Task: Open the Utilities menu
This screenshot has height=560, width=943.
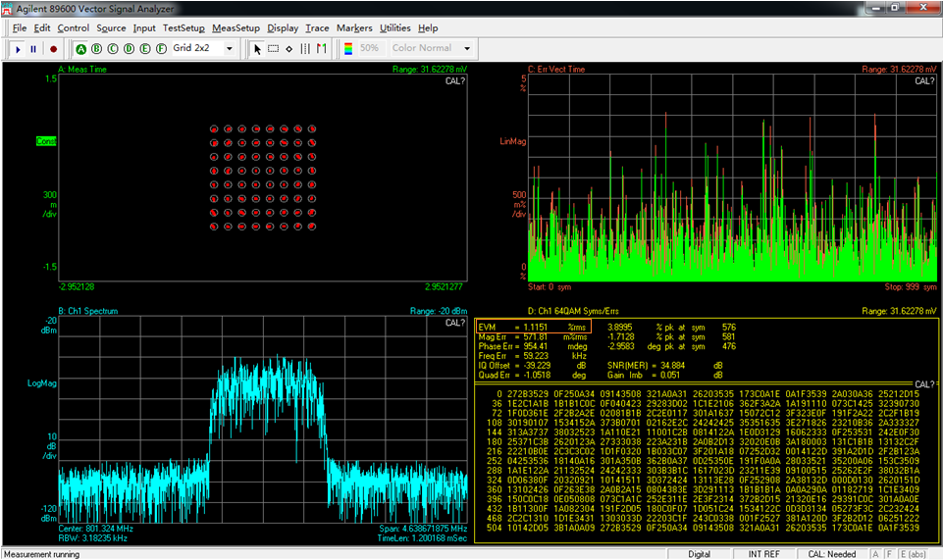Action: [395, 28]
